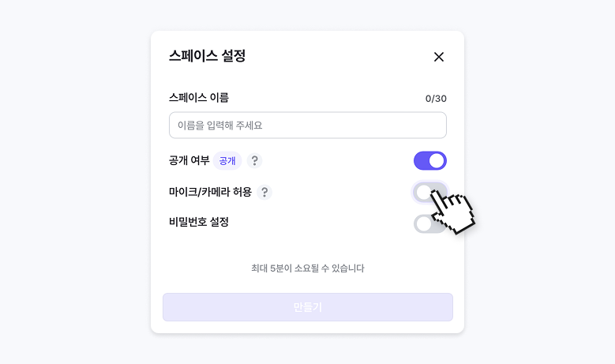Click the 스페이스 이름 input field
The height and width of the screenshot is (364, 615).
tap(307, 126)
